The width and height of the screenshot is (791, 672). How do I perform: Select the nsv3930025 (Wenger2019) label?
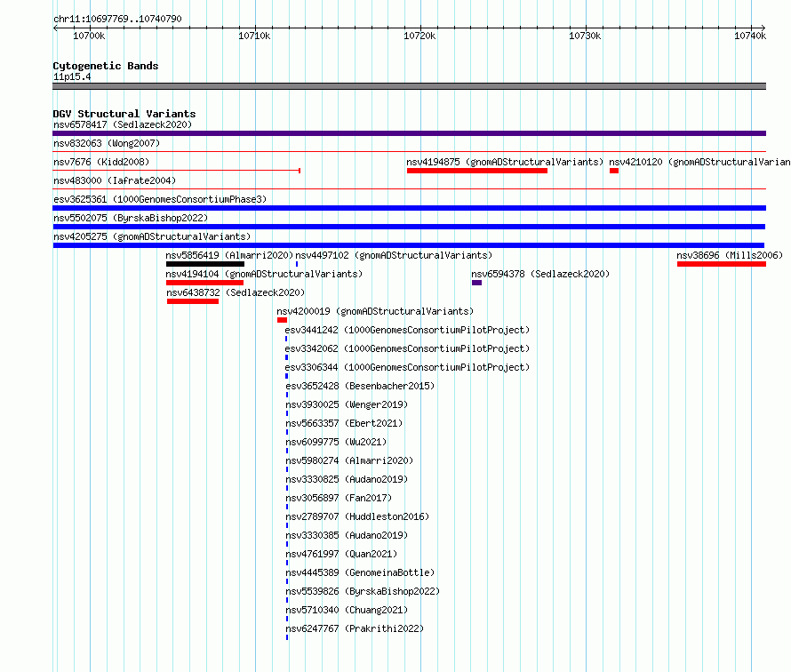point(347,404)
